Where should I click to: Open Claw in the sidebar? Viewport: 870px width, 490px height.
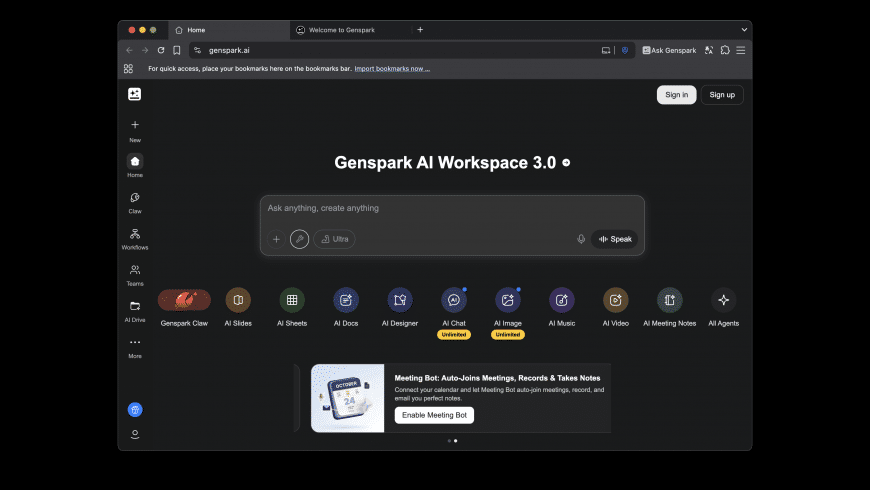coord(135,203)
